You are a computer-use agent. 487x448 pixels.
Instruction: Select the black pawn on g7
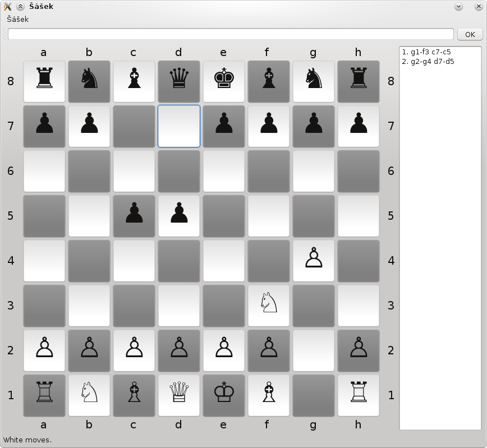coord(314,126)
